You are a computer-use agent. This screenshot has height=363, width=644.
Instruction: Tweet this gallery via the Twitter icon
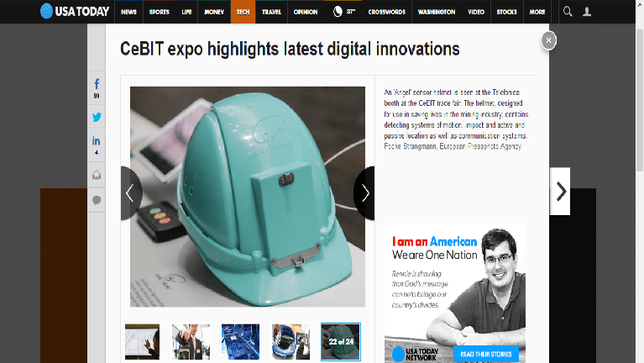pyautogui.click(x=97, y=117)
